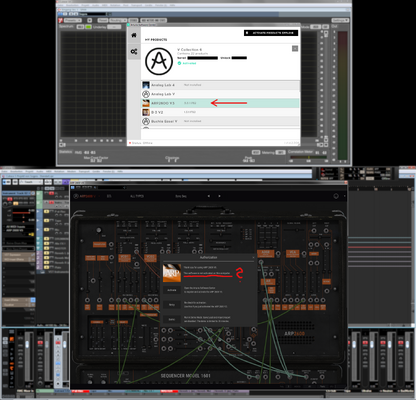416x400 pixels.
Task: Click the Retry button in Authorization dialog
Action: pos(172,305)
